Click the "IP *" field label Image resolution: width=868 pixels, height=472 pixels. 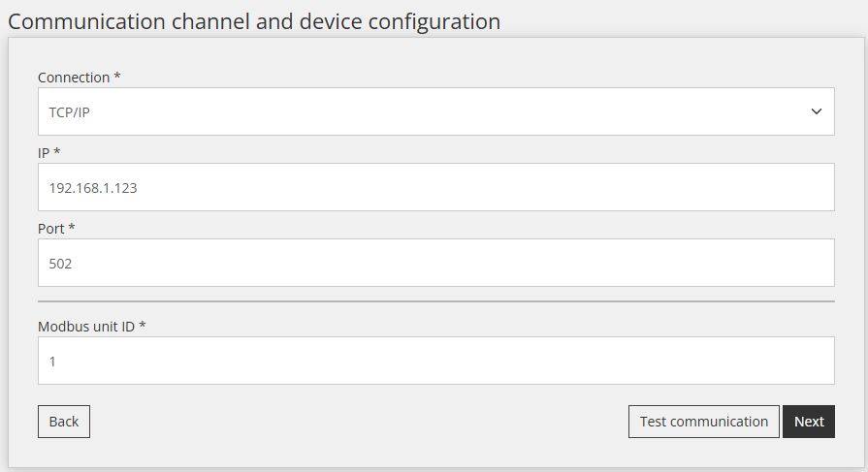tap(48, 153)
